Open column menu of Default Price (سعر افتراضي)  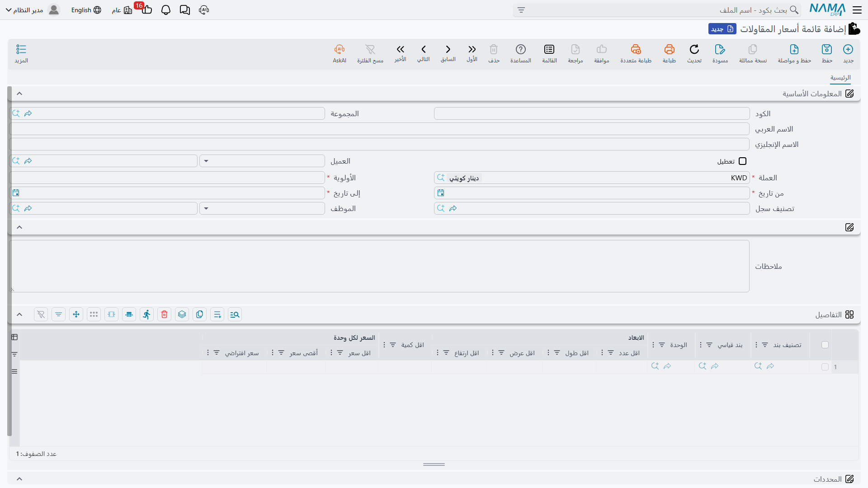click(x=208, y=353)
